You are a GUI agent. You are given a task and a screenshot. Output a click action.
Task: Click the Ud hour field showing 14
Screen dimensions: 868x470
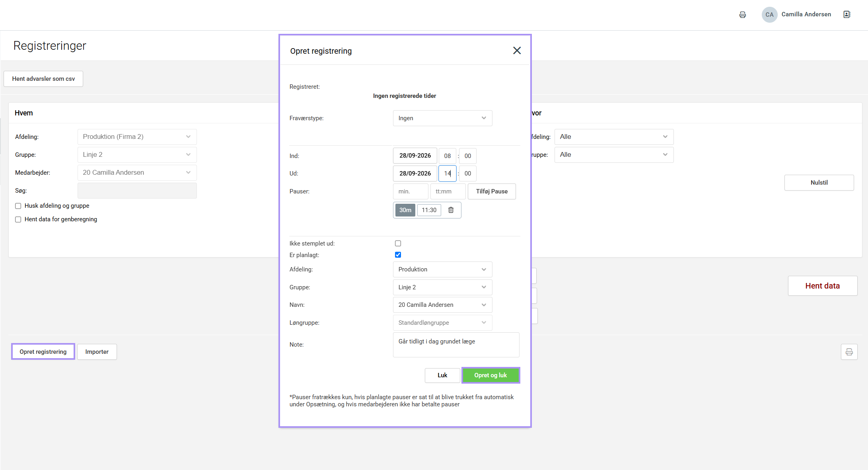447,174
